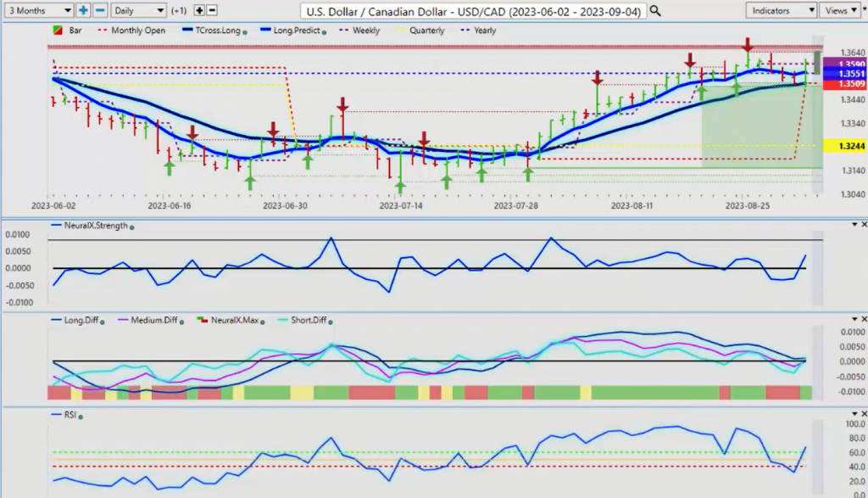Click the Quarterly legend label
868x498 pixels.
click(427, 31)
